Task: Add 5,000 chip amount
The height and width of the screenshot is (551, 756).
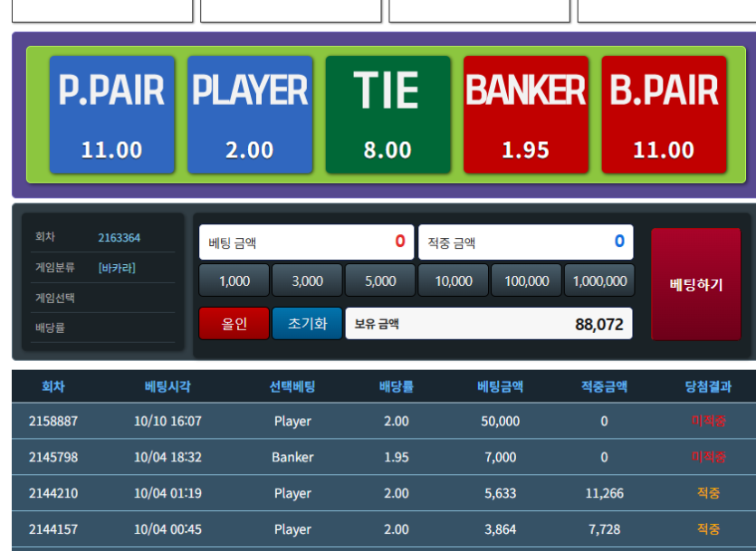Action: 380,280
